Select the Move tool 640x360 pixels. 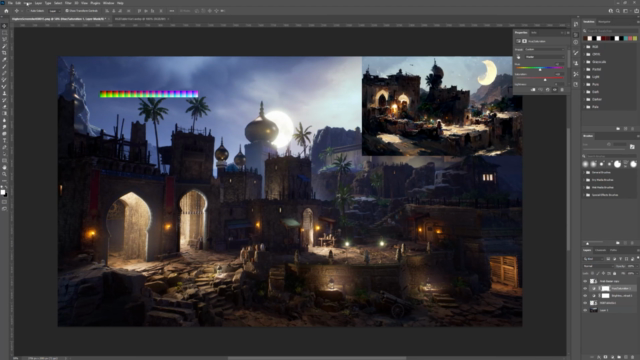pos(4,26)
